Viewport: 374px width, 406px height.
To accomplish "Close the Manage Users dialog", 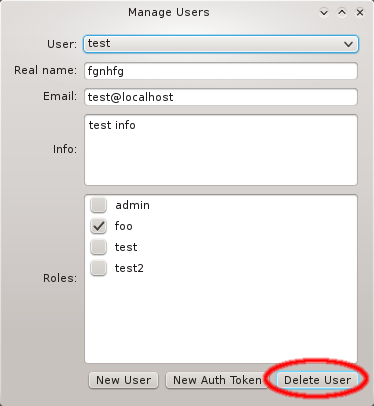I will click(x=360, y=13).
